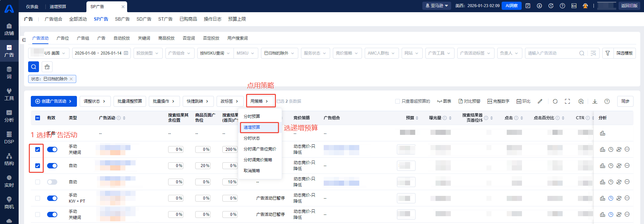Open the 用策略 dropdown button
Screen dimensions: 644x224
pos(260,101)
